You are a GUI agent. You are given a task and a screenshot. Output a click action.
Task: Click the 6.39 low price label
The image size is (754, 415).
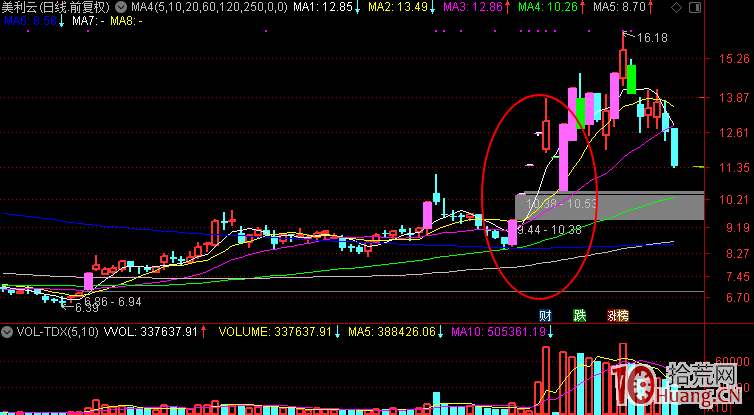(x=87, y=308)
